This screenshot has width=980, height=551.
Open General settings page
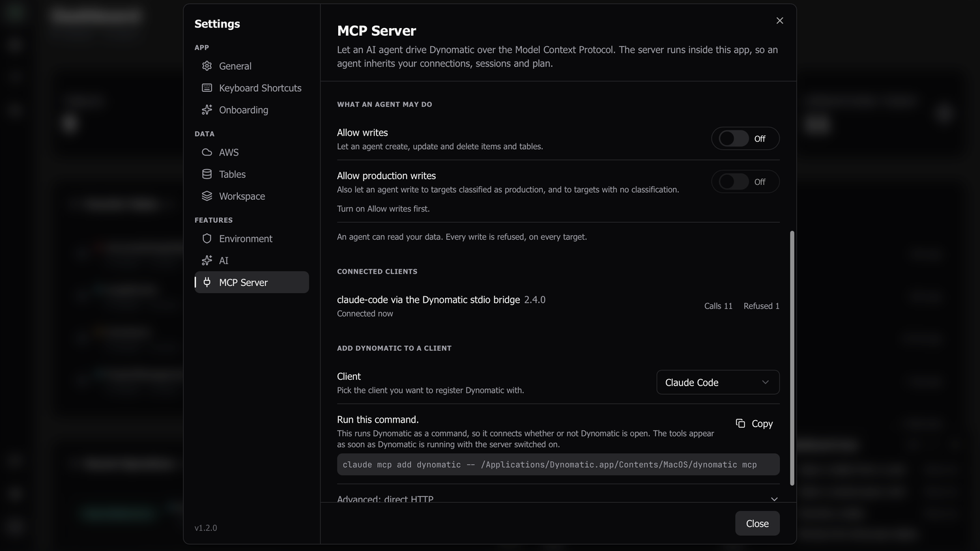[252, 66]
